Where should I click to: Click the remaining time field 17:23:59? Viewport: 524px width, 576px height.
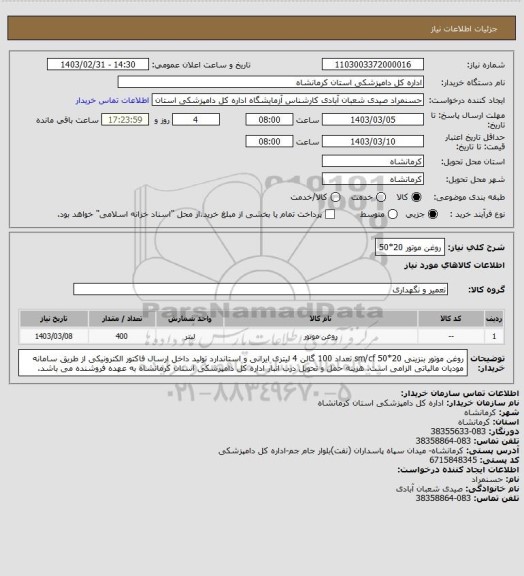(x=125, y=120)
